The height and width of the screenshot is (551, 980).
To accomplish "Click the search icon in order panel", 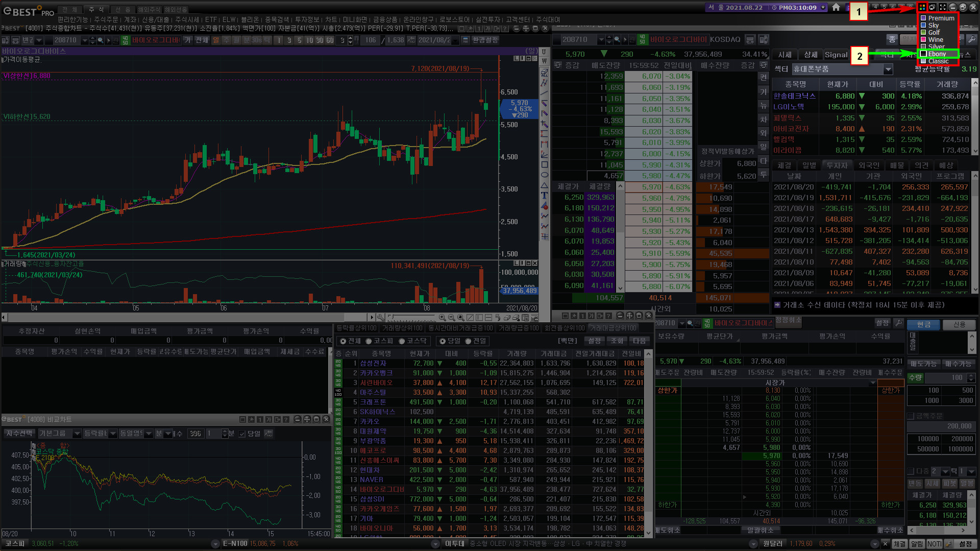I will pyautogui.click(x=690, y=323).
